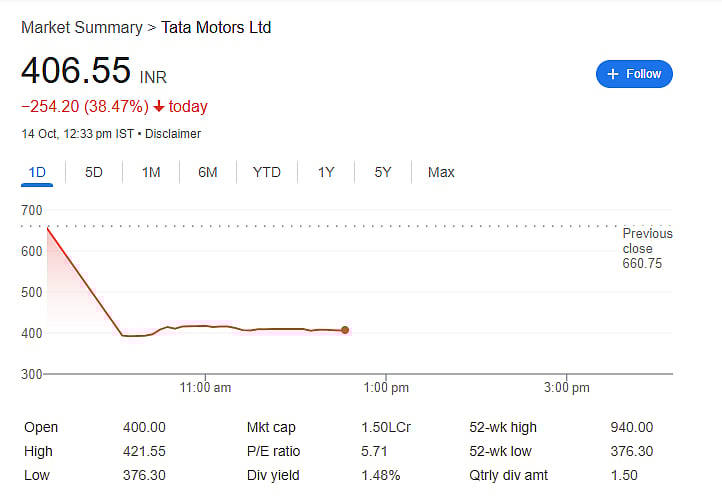
Task: Switch to the 5D range tab
Action: [x=94, y=172]
